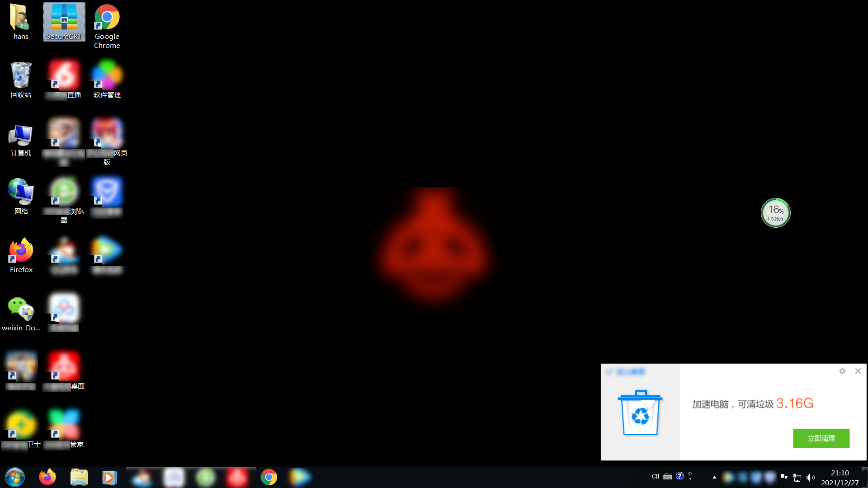The height and width of the screenshot is (488, 868).
Task: Close the 加速电脑 notification popup
Action: [x=858, y=371]
